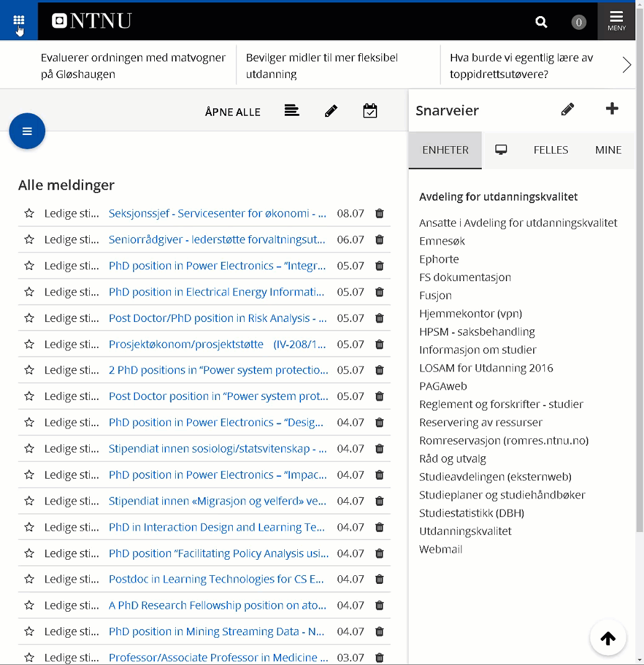Star the Seksjonssjef - Servicesenter message

29,214
